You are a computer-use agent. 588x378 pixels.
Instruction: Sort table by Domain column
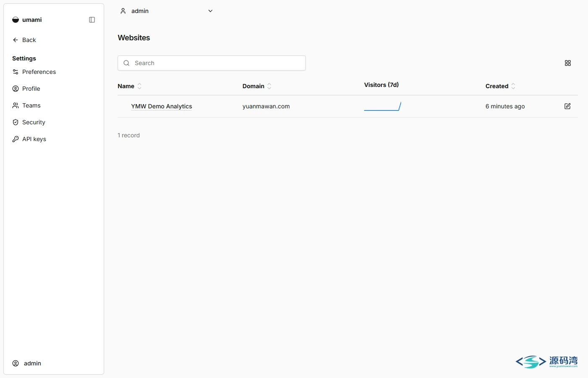[257, 86]
